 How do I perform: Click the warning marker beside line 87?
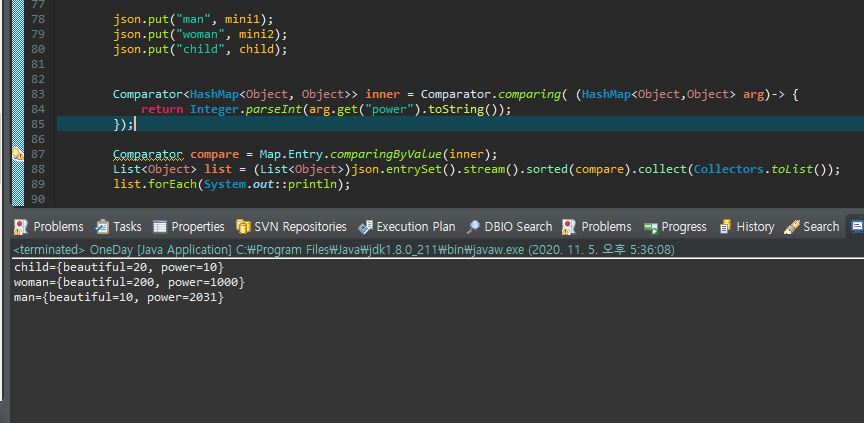[x=18, y=154]
